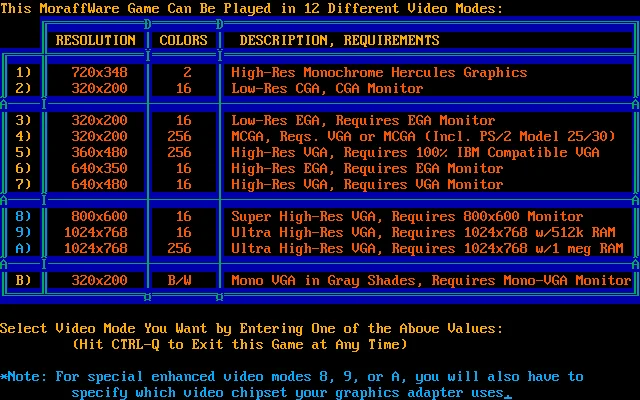
Task: Select option label 3) in the mode list
Action: [x=23, y=120]
